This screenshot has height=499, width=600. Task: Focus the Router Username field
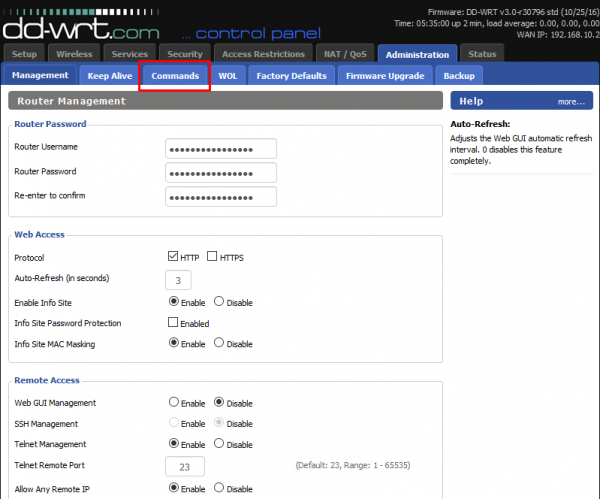click(x=221, y=148)
